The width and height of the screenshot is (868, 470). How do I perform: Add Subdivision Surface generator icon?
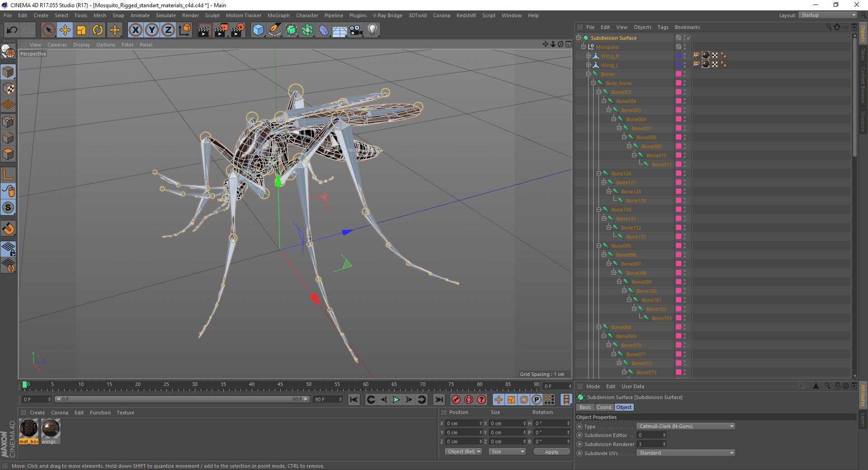[x=291, y=30]
